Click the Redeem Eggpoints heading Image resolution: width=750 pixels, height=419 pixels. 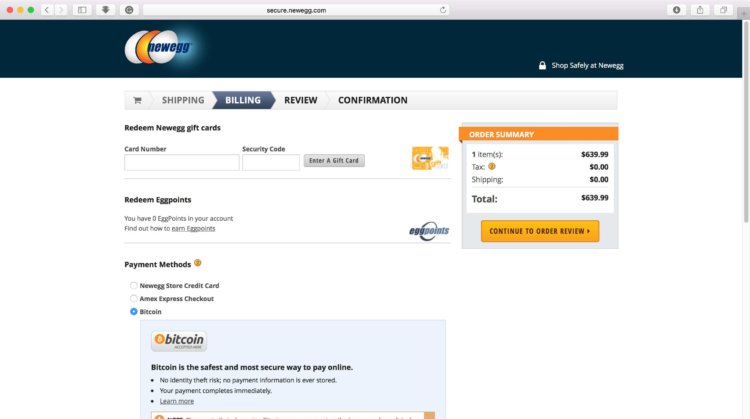tap(158, 200)
